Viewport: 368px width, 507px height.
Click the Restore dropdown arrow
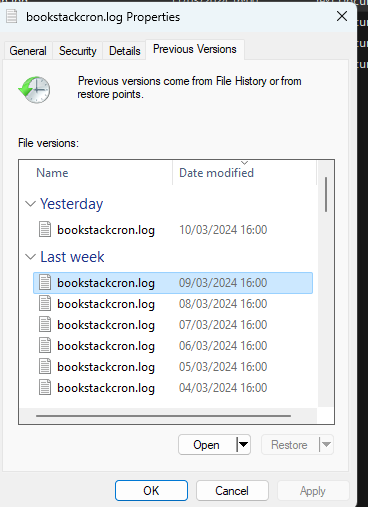[326, 444]
